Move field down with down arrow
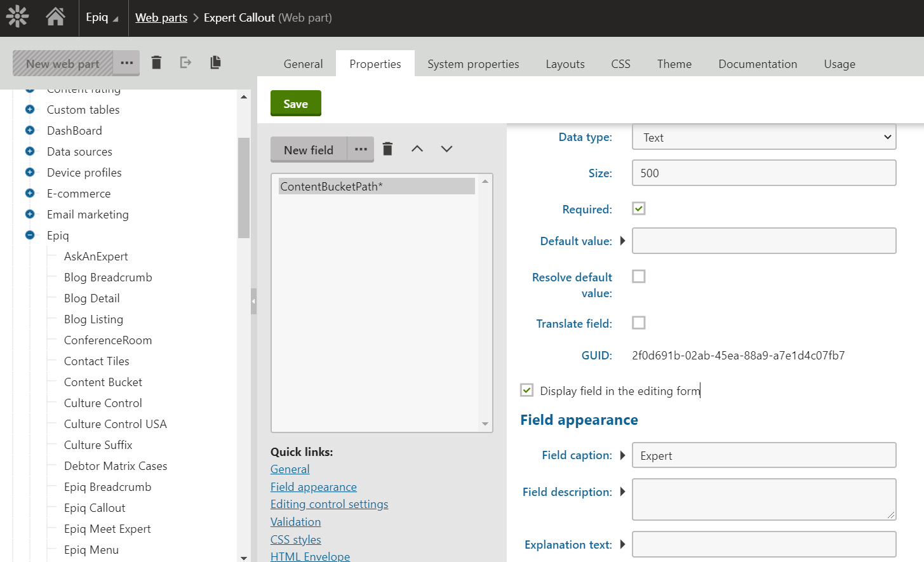 446,149
